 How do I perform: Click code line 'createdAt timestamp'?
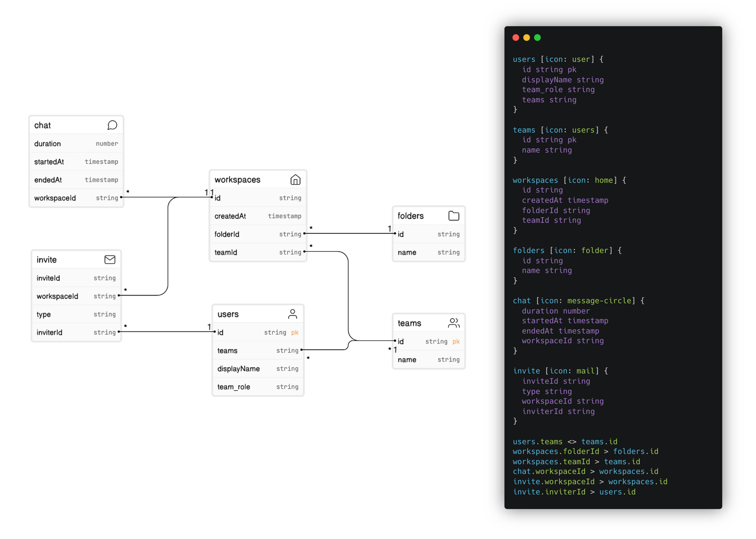coord(565,200)
